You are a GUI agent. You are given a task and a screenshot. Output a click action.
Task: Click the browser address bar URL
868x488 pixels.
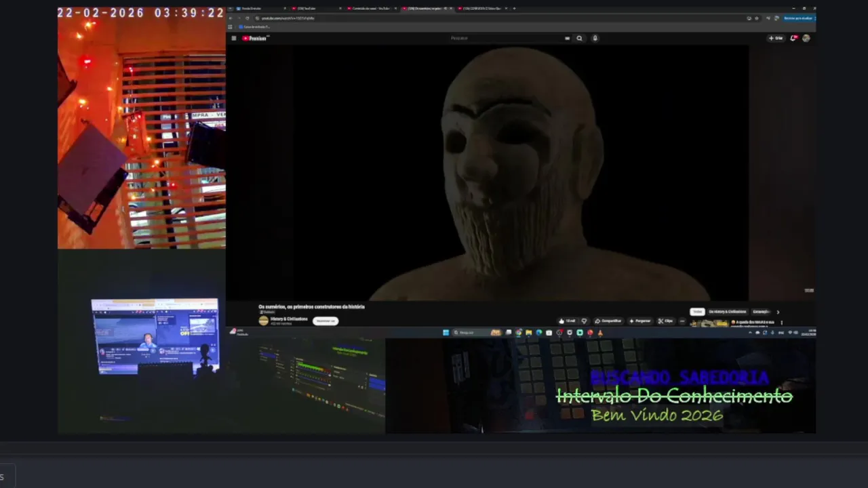288,18
